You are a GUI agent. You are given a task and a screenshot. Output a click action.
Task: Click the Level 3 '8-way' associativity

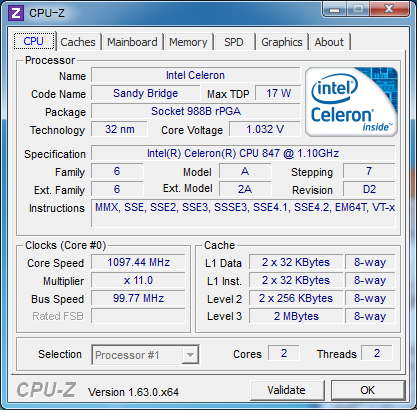click(x=370, y=316)
